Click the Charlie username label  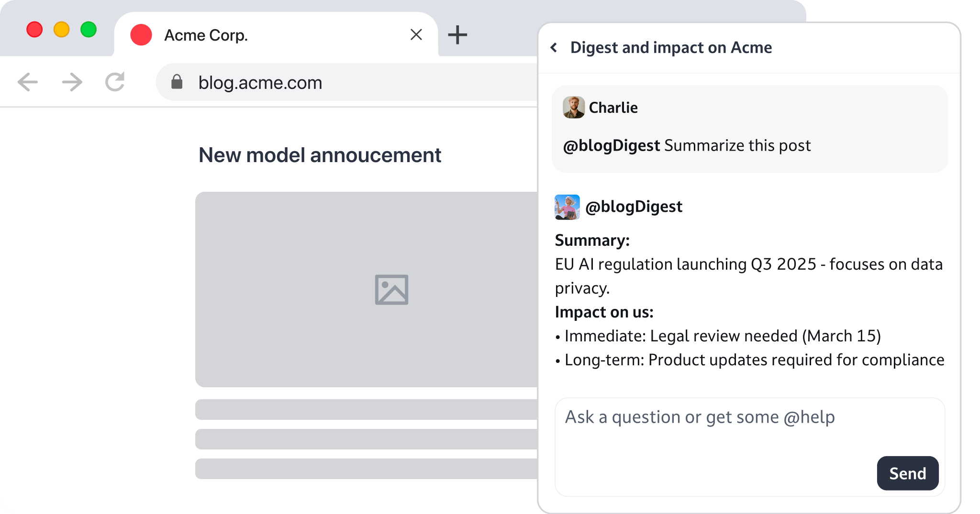pyautogui.click(x=613, y=108)
